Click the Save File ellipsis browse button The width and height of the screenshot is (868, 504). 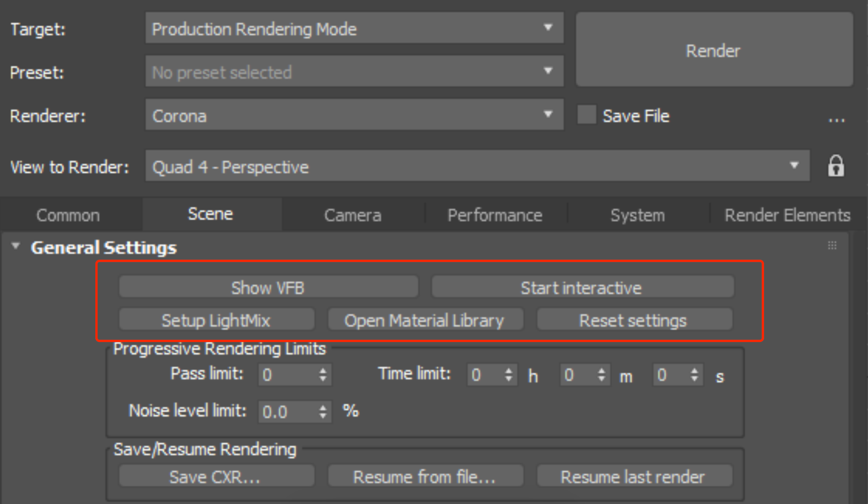click(x=836, y=120)
